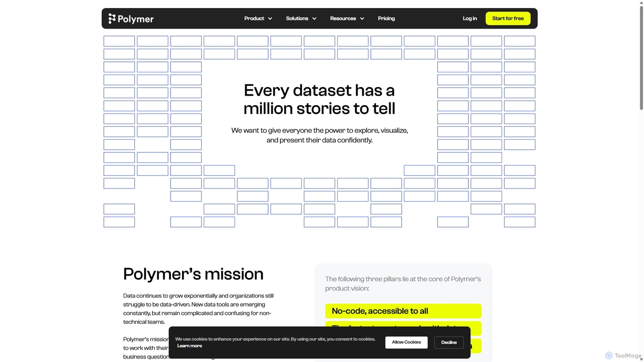
Task: Click the Start for free button
Action: [508, 19]
